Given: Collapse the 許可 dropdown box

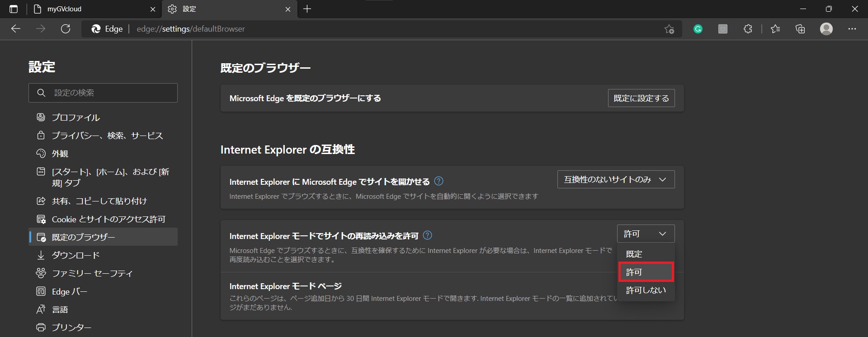Looking at the screenshot, I should 646,234.
